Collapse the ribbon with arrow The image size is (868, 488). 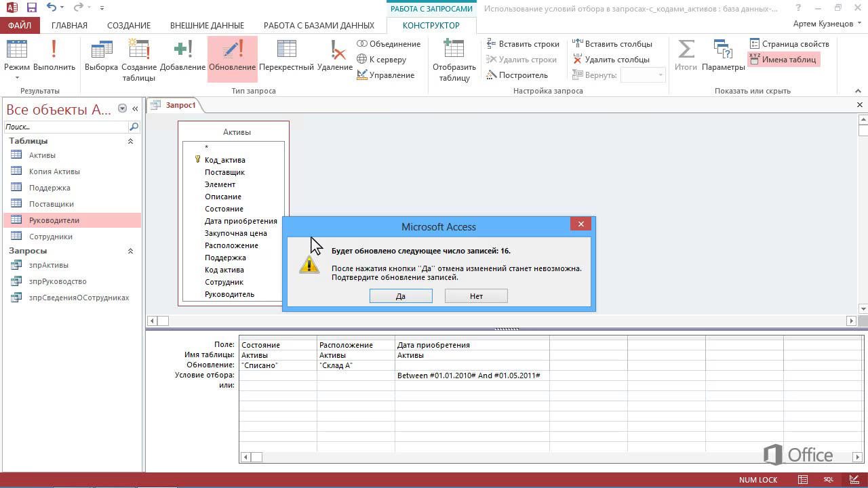tap(857, 91)
